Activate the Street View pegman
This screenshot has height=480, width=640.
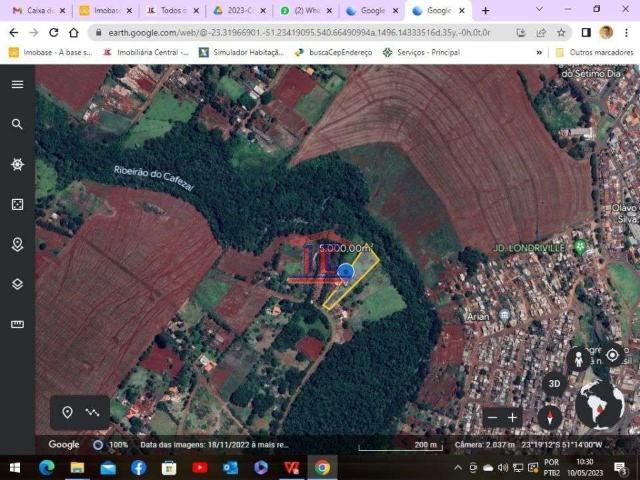(x=578, y=360)
